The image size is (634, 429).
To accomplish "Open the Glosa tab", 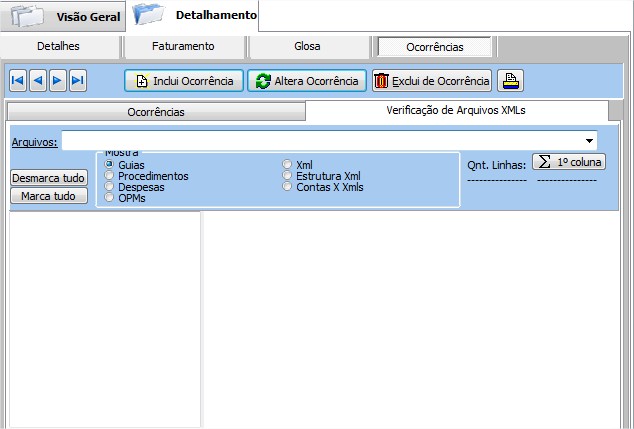I will (x=307, y=46).
